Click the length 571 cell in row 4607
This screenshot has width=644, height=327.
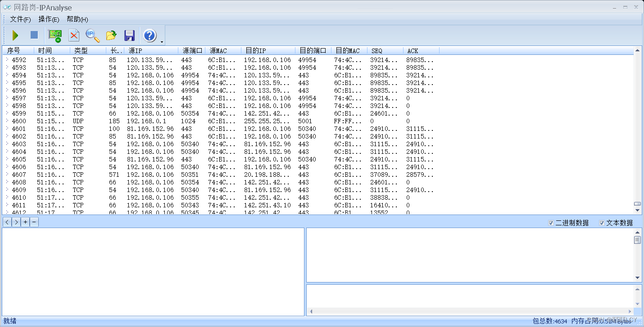[114, 175]
